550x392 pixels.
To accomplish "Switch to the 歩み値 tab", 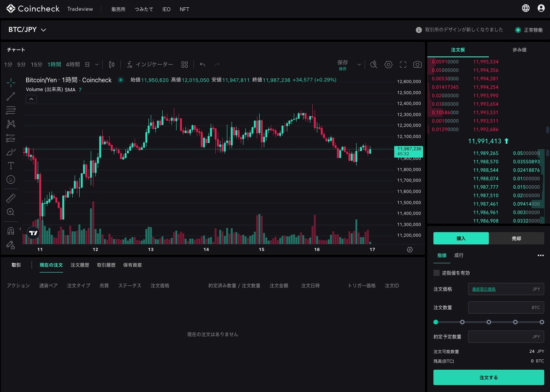I will click(x=519, y=50).
